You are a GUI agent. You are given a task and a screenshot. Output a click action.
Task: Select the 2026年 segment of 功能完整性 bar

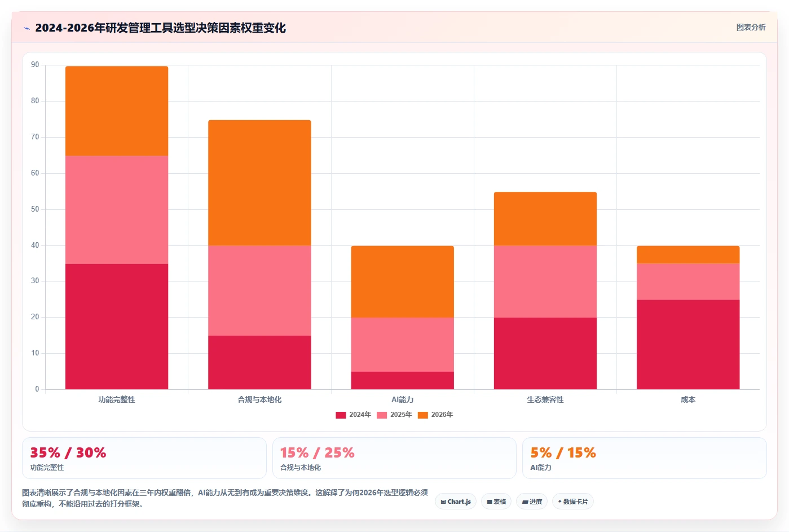point(117,111)
